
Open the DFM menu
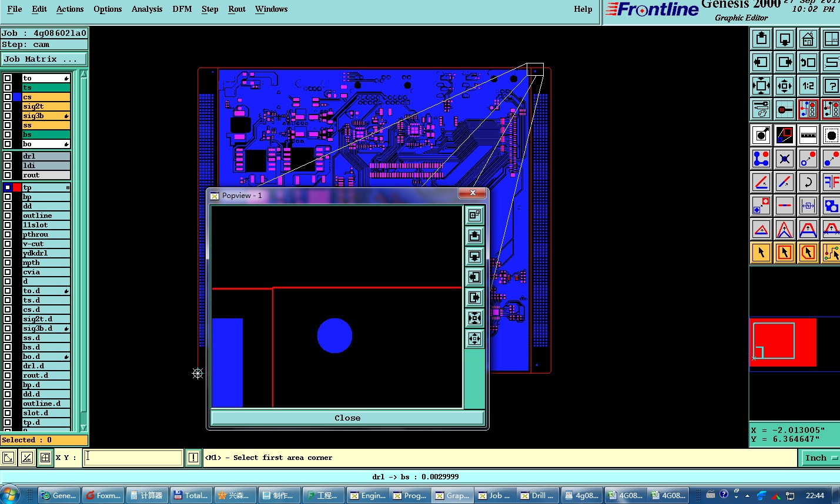coord(182,9)
